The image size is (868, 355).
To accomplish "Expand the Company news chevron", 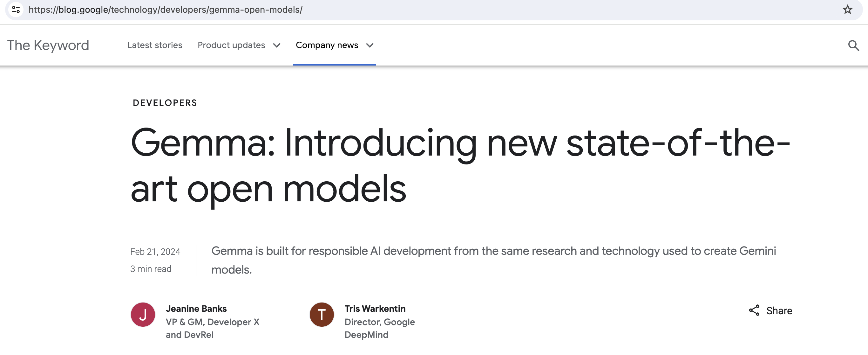I will 370,45.
